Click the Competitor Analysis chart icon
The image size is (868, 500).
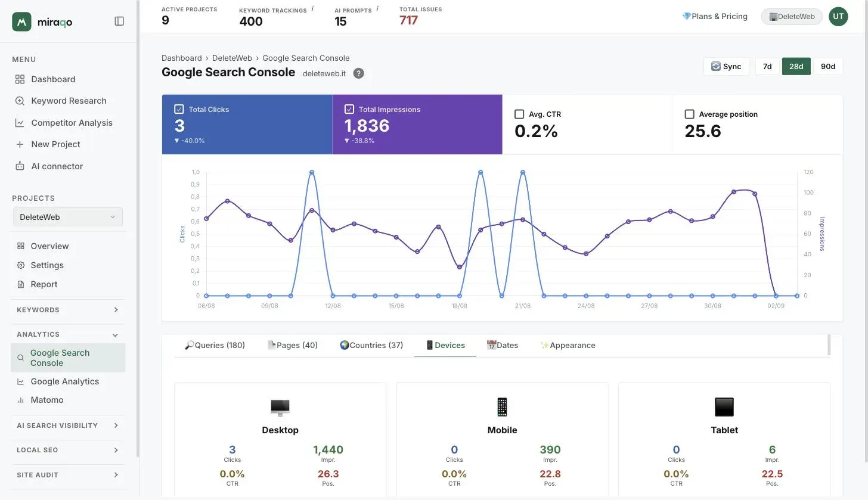click(20, 123)
